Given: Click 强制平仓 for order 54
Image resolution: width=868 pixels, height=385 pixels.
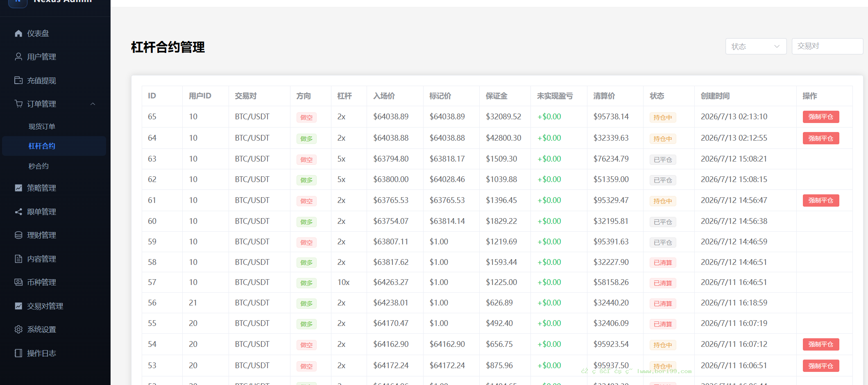Looking at the screenshot, I should pyautogui.click(x=821, y=344).
